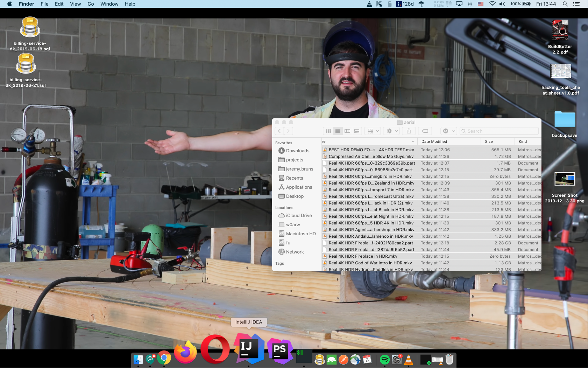This screenshot has width=588, height=368.
Task: Switch Finder window to icon view
Action: [328, 131]
